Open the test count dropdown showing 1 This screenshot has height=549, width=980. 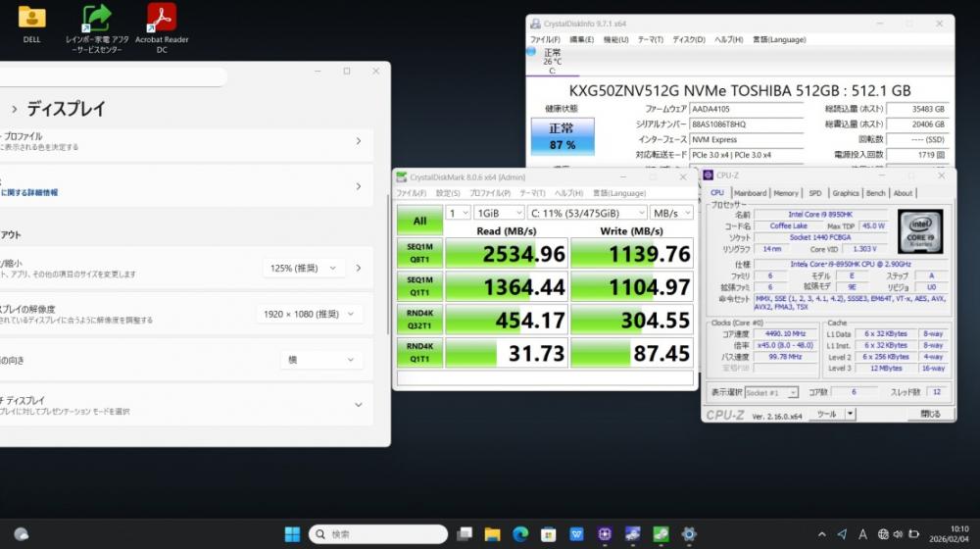tap(458, 213)
